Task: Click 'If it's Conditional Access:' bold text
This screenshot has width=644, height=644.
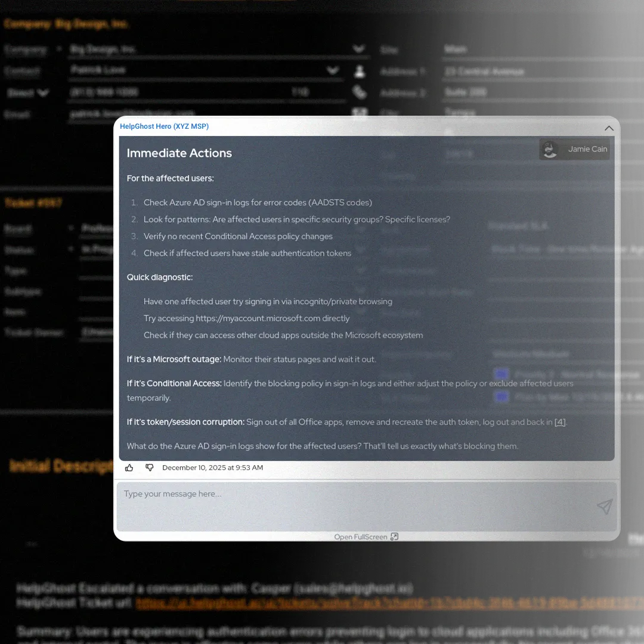Action: 174,383
